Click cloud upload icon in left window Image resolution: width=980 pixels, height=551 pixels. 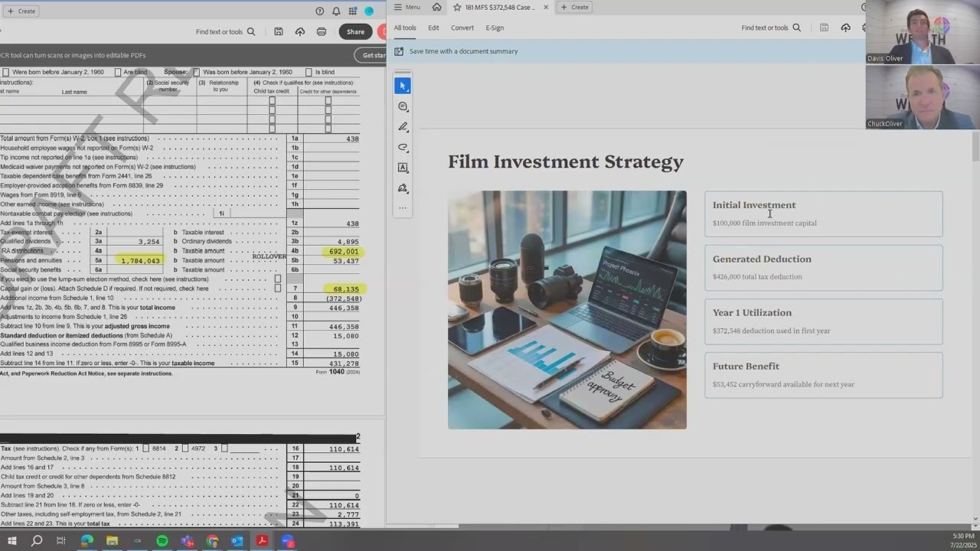coord(300,32)
